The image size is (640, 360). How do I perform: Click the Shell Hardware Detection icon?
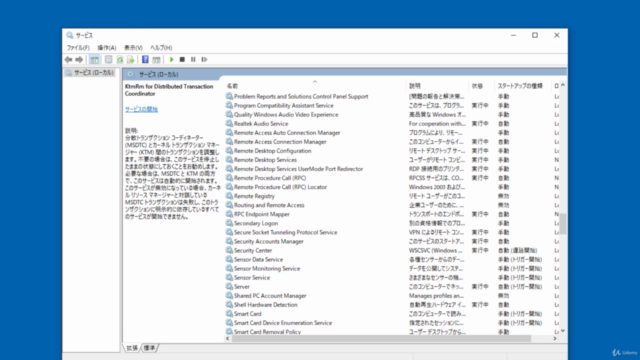coord(229,304)
